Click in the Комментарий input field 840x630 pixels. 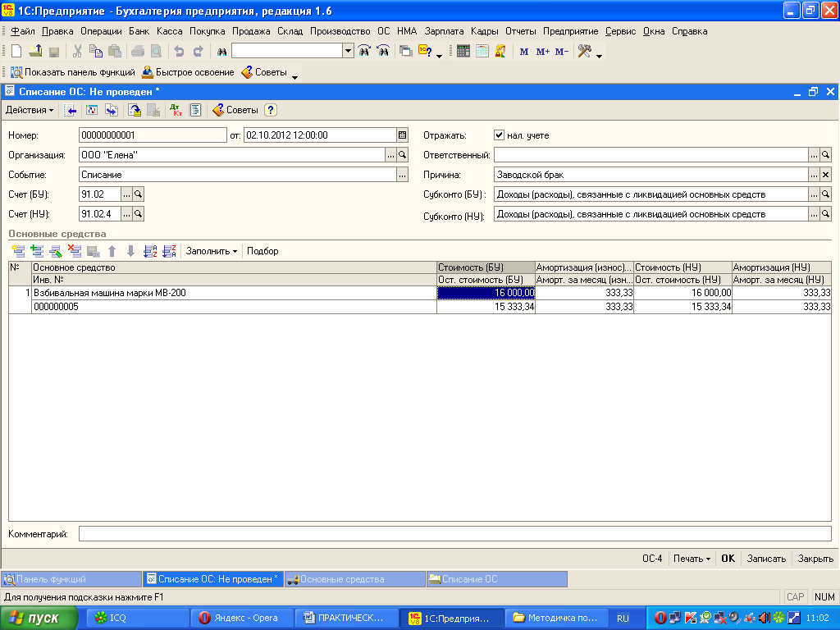(454, 533)
